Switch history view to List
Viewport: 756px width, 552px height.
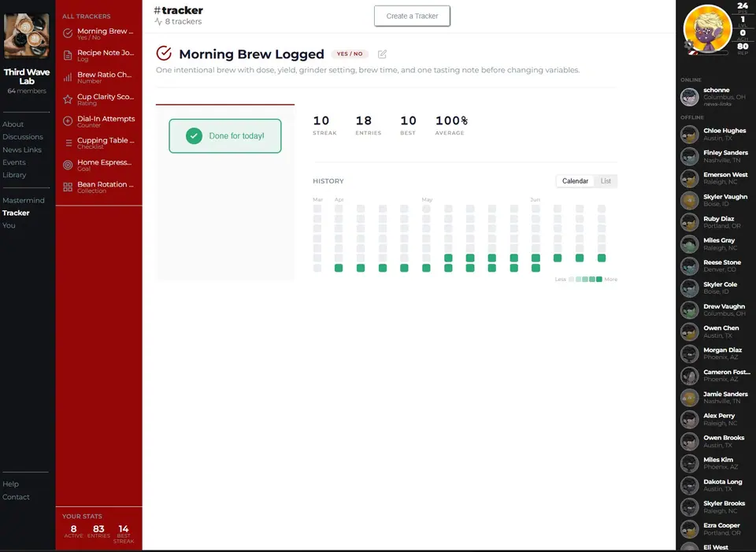[x=606, y=181]
